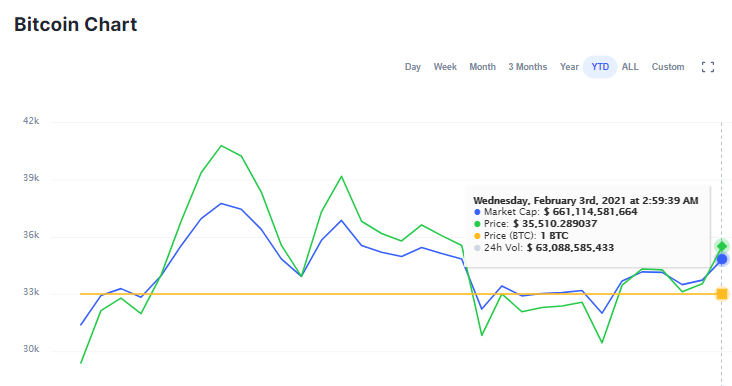Click the blue Market Cap legend dot
The width and height of the screenshot is (732, 386).
click(477, 212)
